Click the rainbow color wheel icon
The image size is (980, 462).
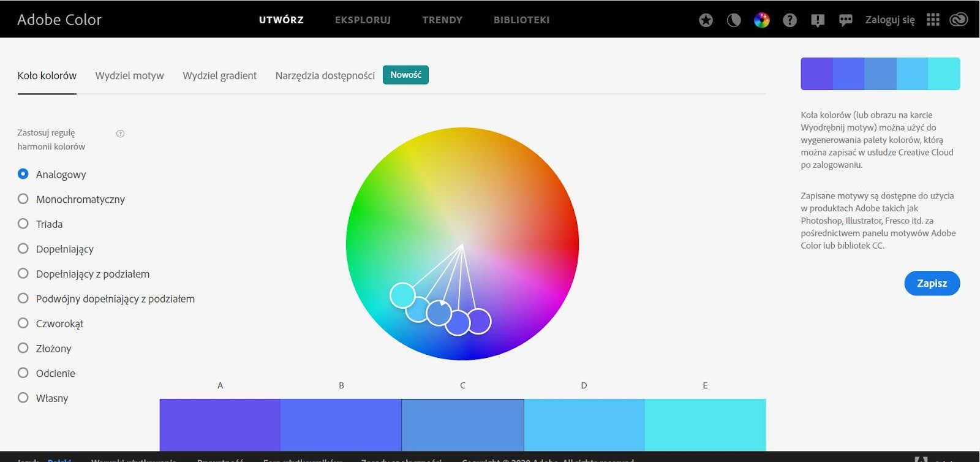(761, 20)
